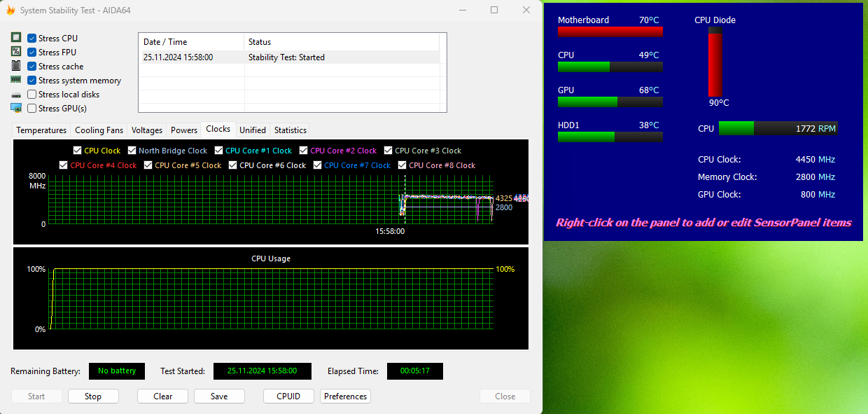Click the 'No battery' status field
The image size is (868, 414).
pyautogui.click(x=117, y=371)
